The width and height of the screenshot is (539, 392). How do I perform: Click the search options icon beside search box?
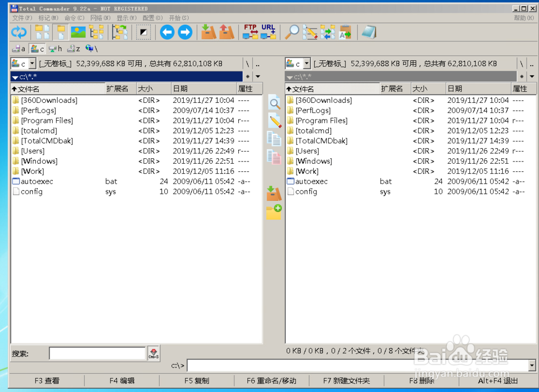click(154, 353)
